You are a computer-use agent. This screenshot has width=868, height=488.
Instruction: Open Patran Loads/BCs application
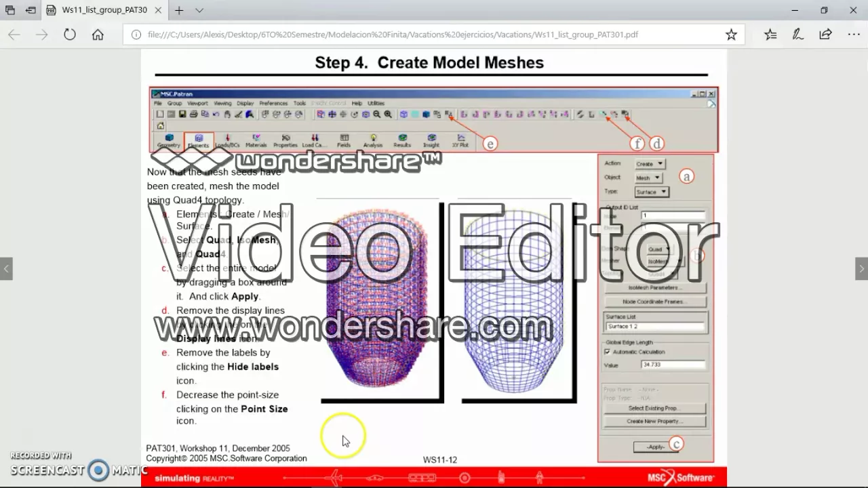click(227, 141)
